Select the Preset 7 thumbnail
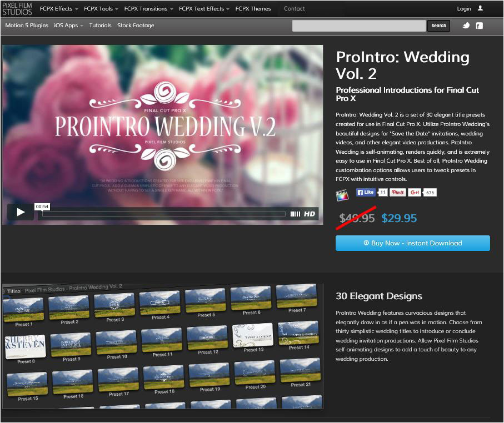504x423 pixels. coord(296,296)
